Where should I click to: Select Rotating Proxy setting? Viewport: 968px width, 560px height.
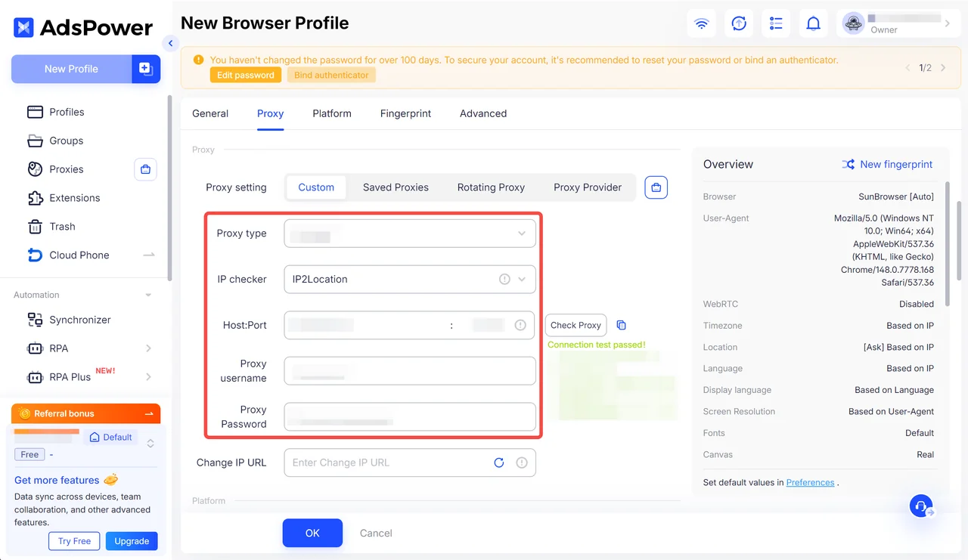coord(491,187)
